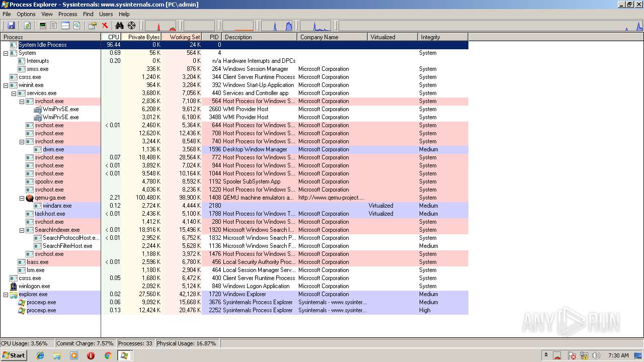This screenshot has width=644, height=362.
Task: Open the Help menu
Action: (x=124, y=14)
